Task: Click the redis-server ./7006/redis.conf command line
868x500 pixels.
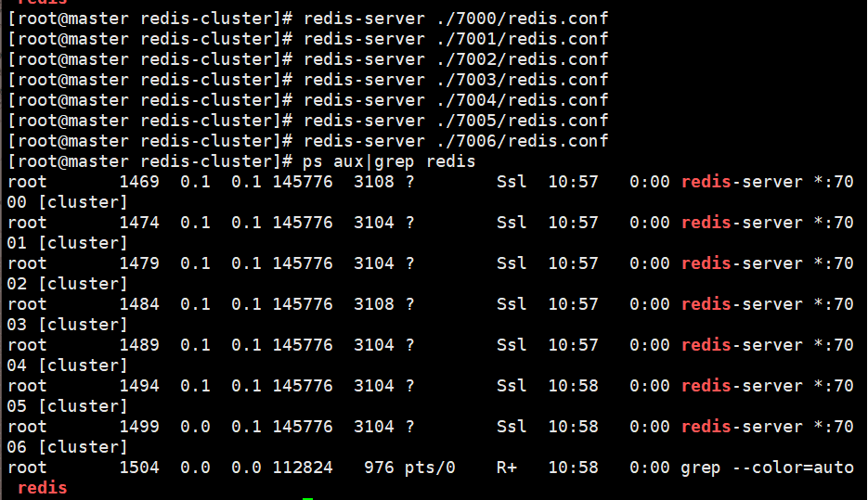Action: 456,141
